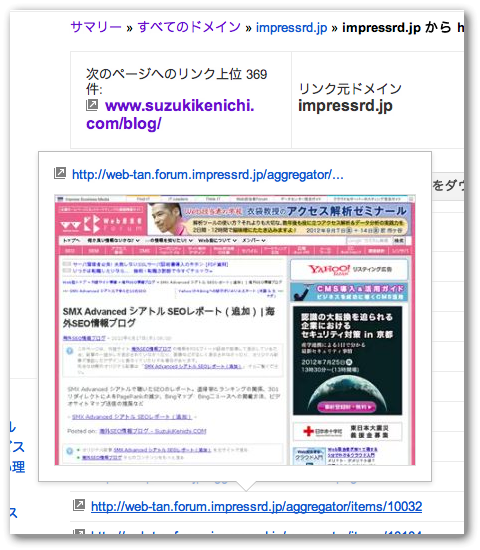This screenshot has height=550, width=480.
Task: Click external-link icon in the preview popup header
Action: tap(60, 173)
